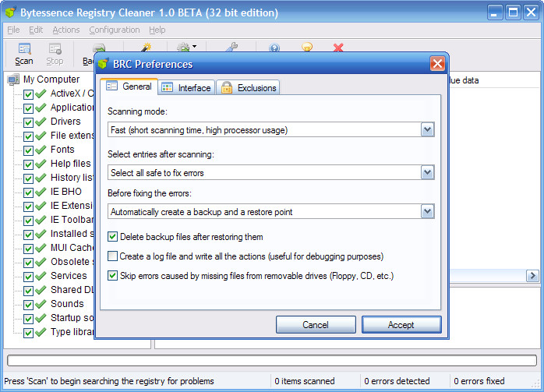Click the green check icon beside IE BHO

(41, 192)
